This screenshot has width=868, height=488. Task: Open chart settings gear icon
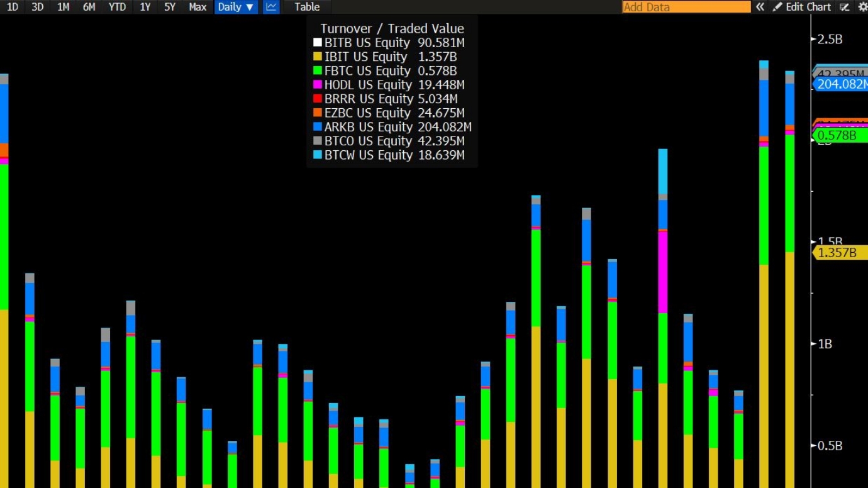[862, 7]
